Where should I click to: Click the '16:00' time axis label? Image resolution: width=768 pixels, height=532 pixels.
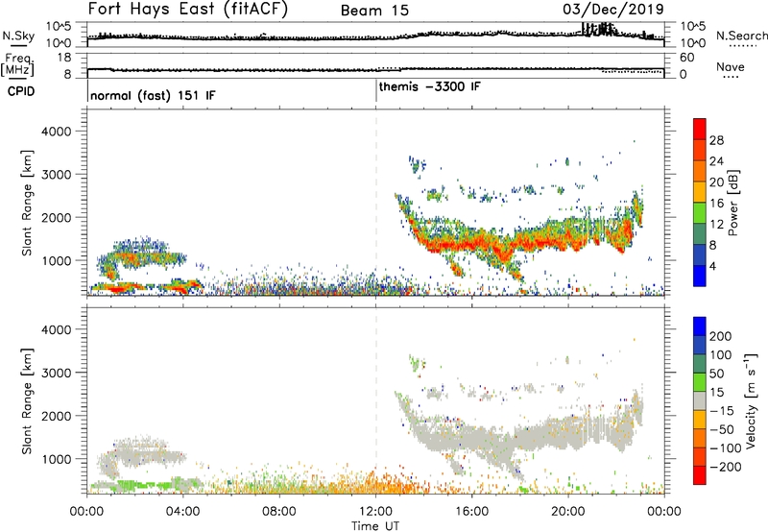pyautogui.click(x=471, y=512)
